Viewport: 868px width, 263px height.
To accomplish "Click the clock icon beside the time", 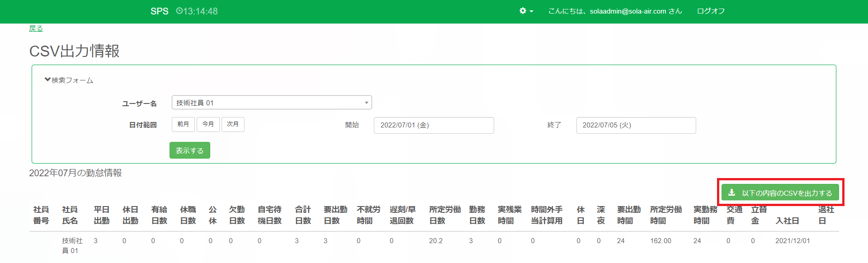I will coord(179,11).
